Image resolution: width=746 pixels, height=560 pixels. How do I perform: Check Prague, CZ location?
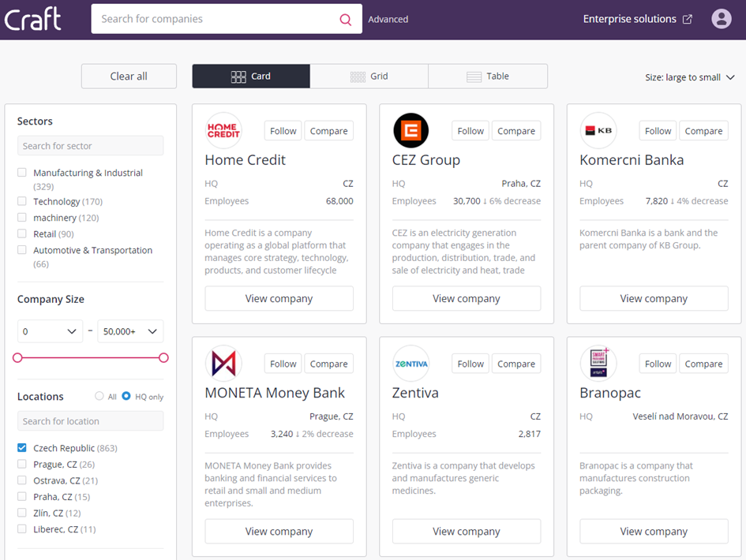click(x=22, y=464)
